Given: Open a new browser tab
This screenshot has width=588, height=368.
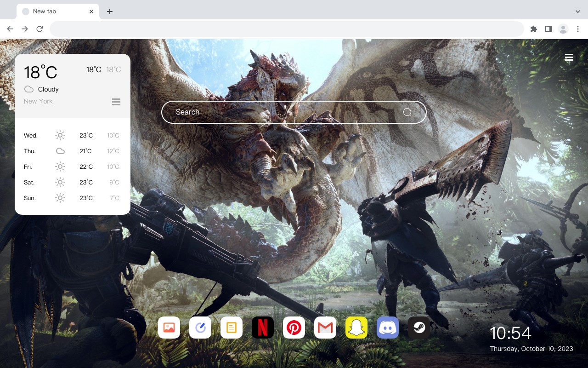Looking at the screenshot, I should (109, 11).
